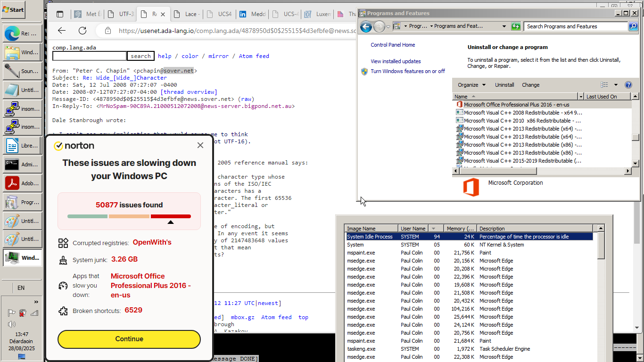The height and width of the screenshot is (362, 644).
Task: Open the Start menu
Action: point(13,9)
